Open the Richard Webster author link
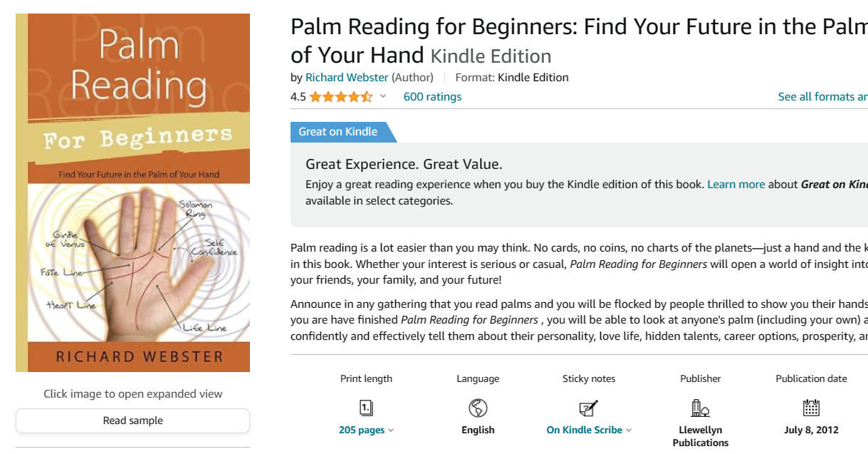 click(x=347, y=77)
